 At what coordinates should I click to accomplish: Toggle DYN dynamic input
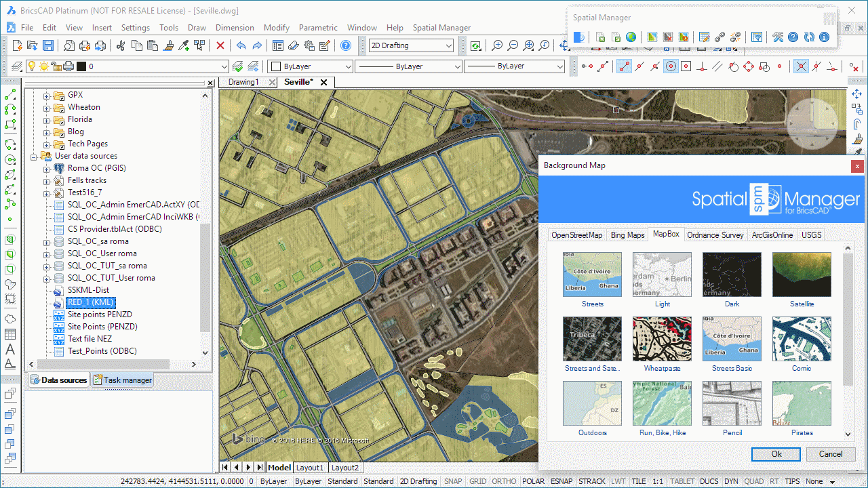coord(731,481)
